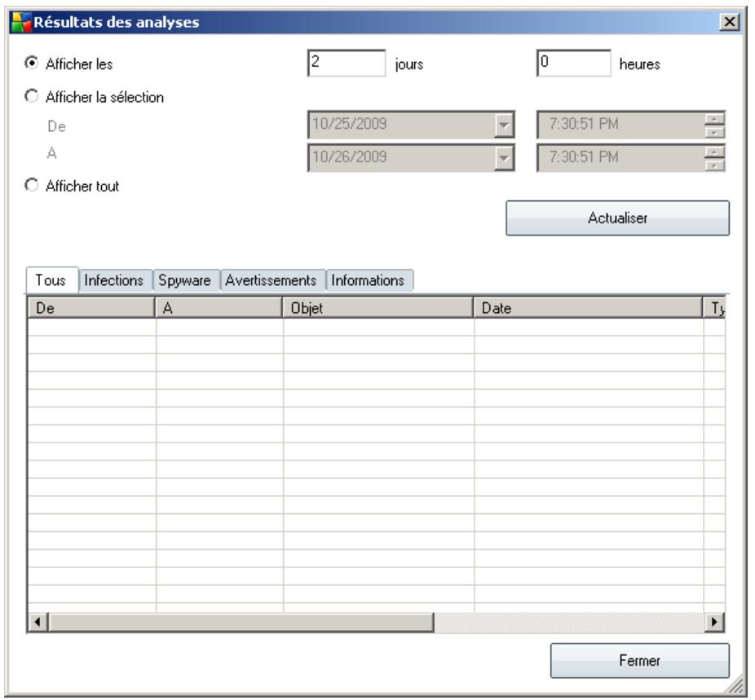Open the 'A' date dropdown 10/26/2009
This screenshot has width=755, height=700.
(x=504, y=158)
